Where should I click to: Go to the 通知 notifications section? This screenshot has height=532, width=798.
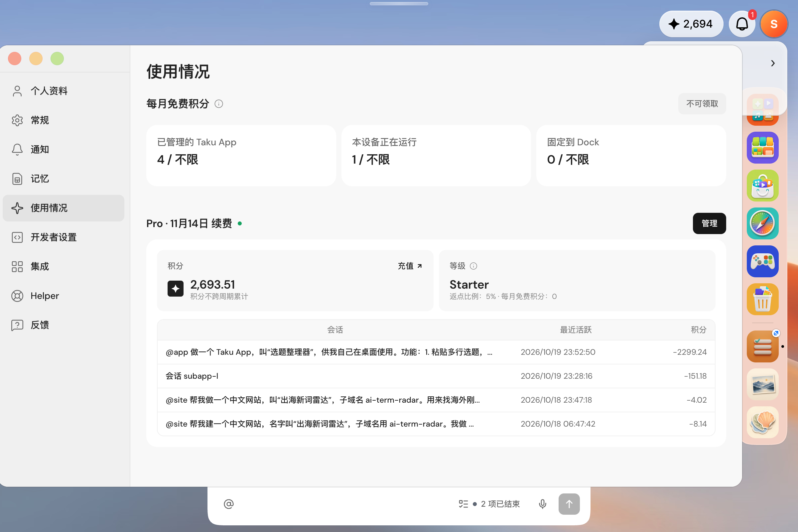[63, 149]
